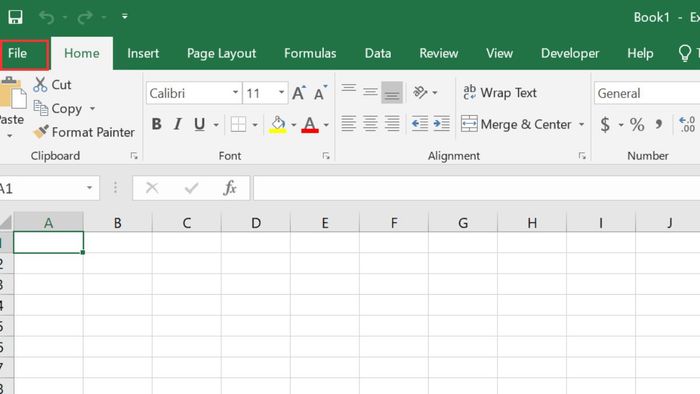Click the Paste clipboard icon
700x394 pixels.
[12, 92]
